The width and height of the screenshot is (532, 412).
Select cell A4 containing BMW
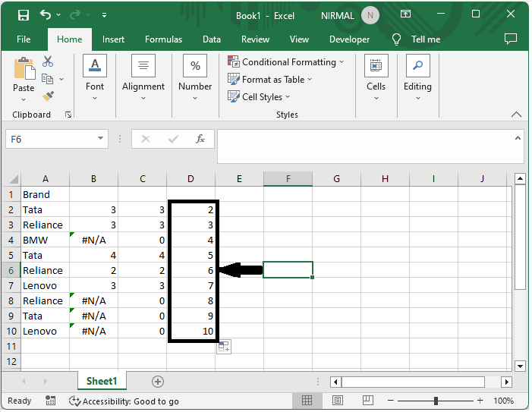pyautogui.click(x=46, y=240)
